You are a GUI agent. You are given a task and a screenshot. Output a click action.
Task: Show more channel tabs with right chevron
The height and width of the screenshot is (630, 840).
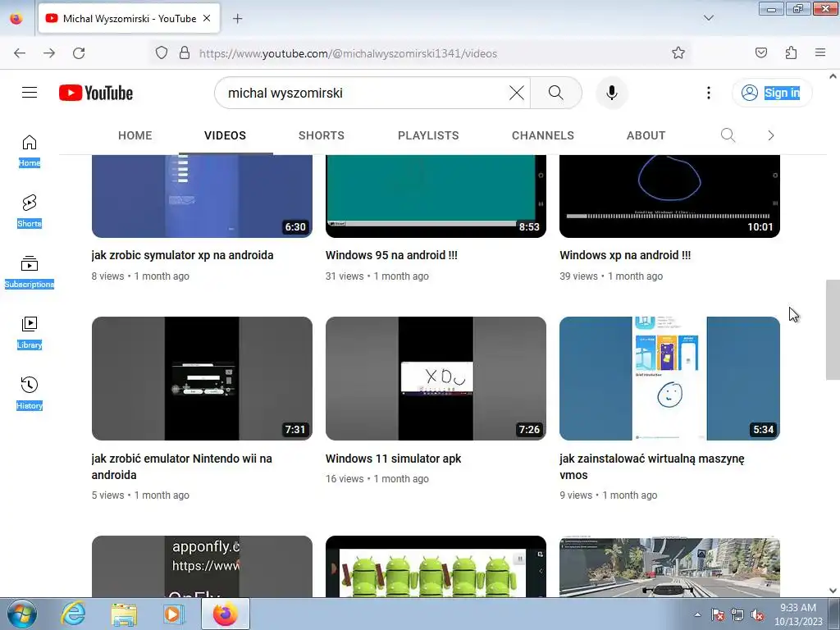click(770, 135)
